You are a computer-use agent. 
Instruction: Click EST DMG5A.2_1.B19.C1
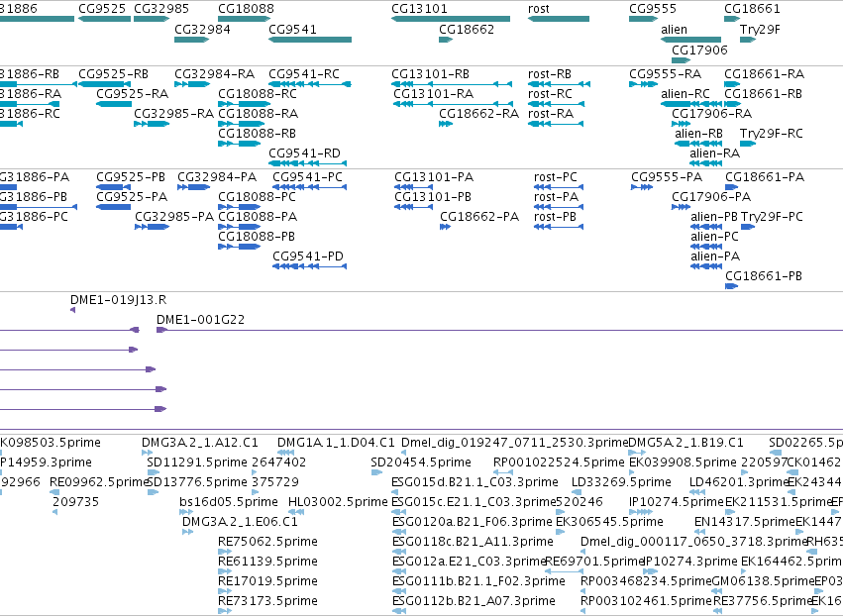[637, 453]
